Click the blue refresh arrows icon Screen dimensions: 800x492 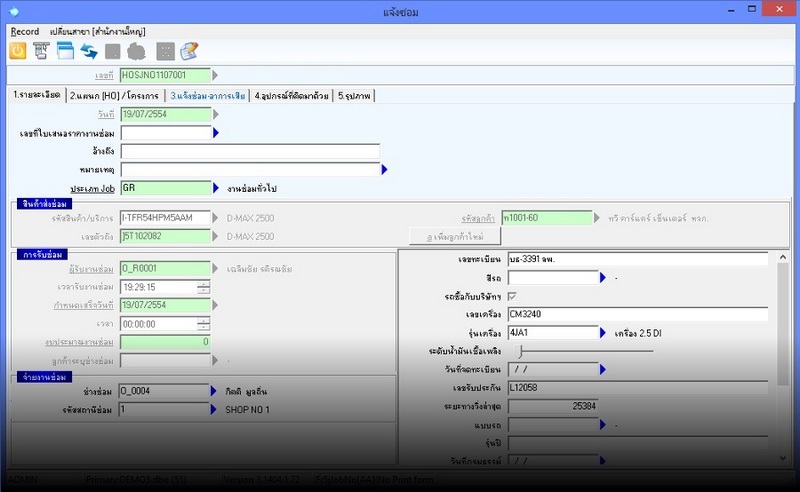90,51
